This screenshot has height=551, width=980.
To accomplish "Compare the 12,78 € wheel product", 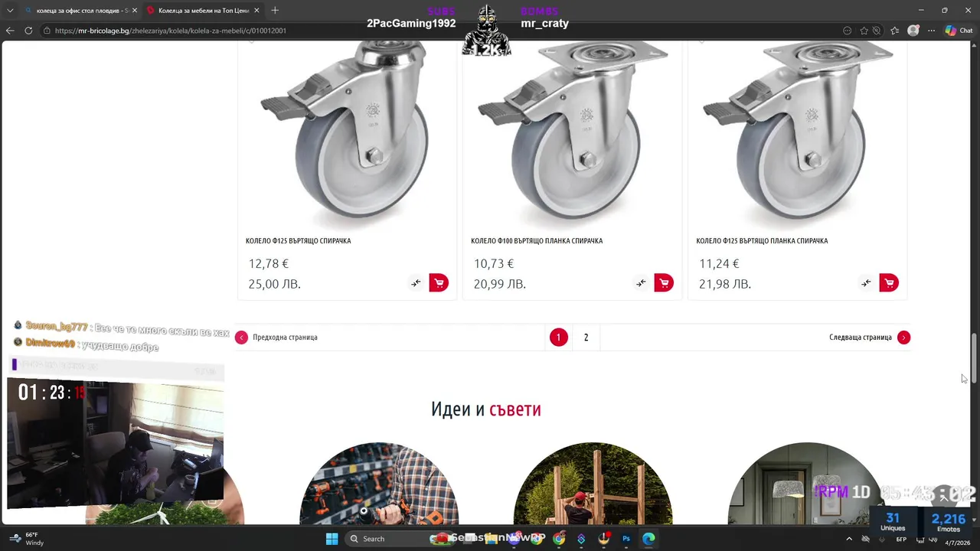I will (416, 283).
